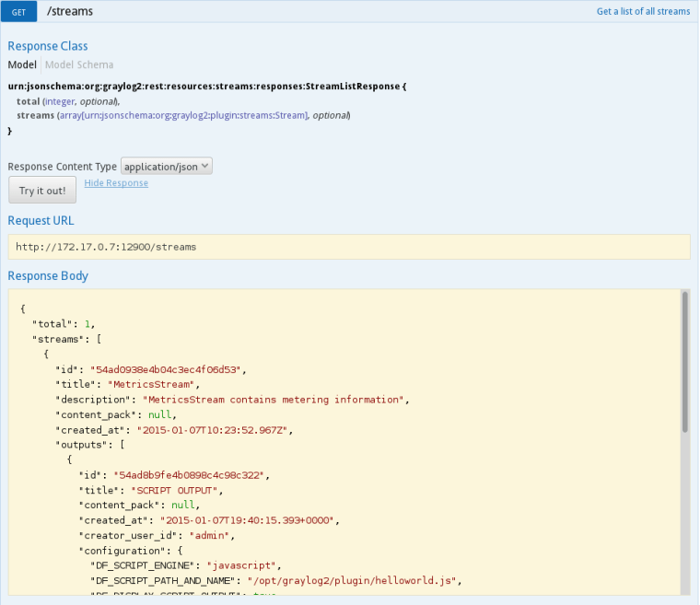The height and width of the screenshot is (605, 700).
Task: Open the Response Content Type dropdown
Action: tap(167, 167)
